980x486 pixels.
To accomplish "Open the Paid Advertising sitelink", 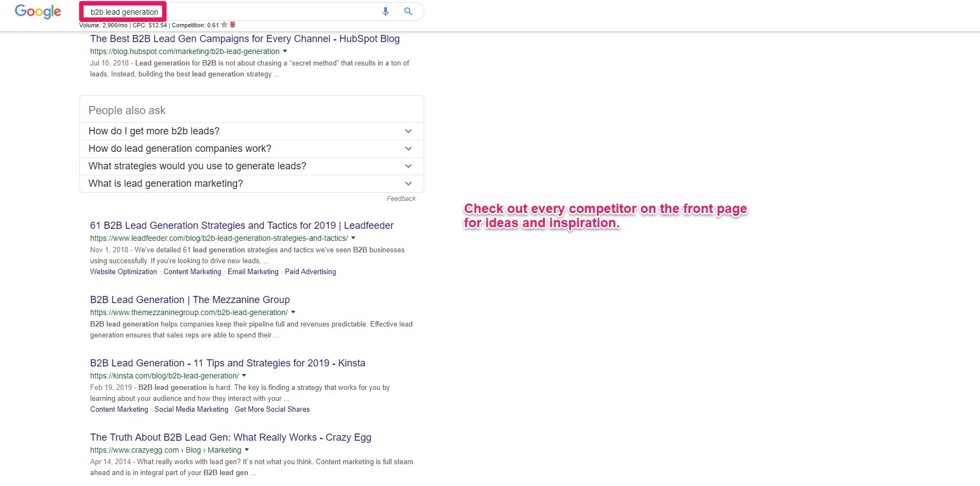I will tap(311, 272).
